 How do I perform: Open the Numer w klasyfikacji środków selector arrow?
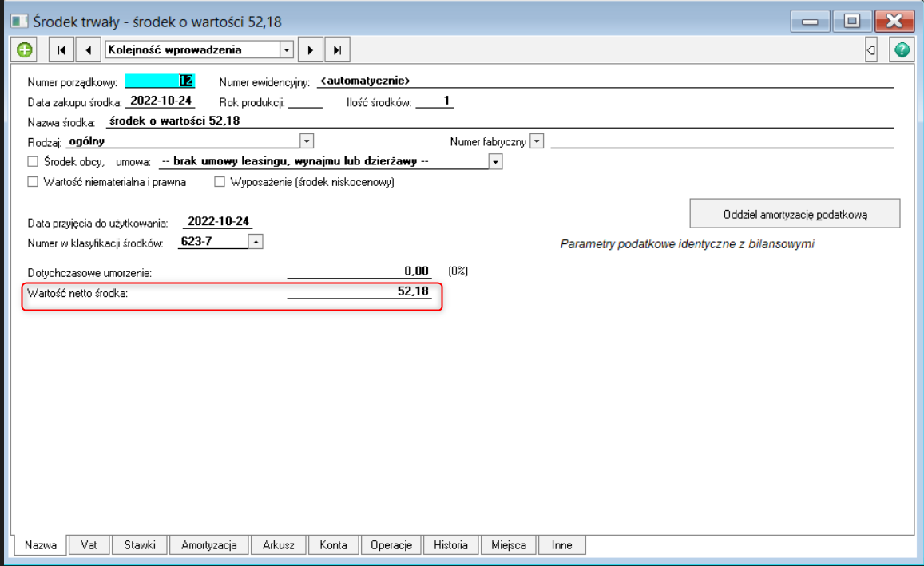(x=256, y=241)
